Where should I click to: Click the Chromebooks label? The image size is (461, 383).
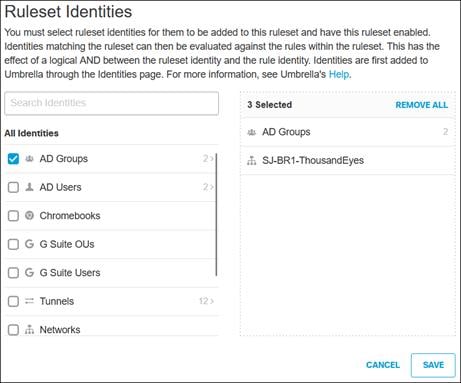tap(70, 216)
